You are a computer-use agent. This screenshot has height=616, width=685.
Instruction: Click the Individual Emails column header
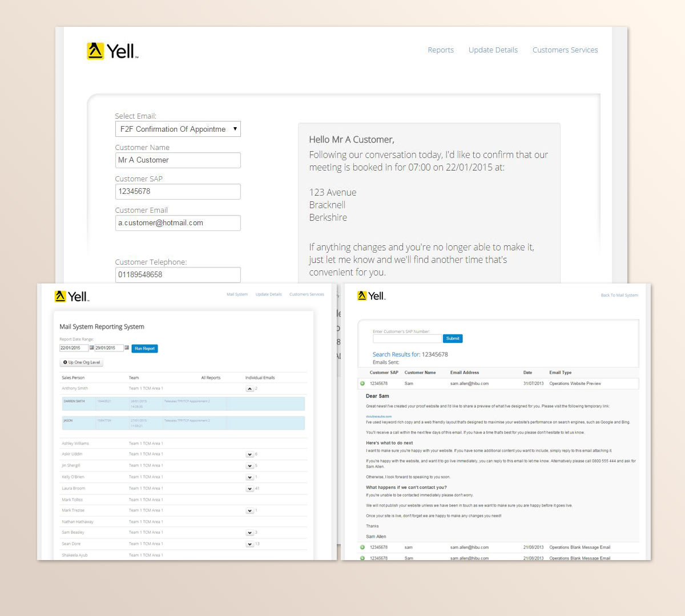(260, 378)
